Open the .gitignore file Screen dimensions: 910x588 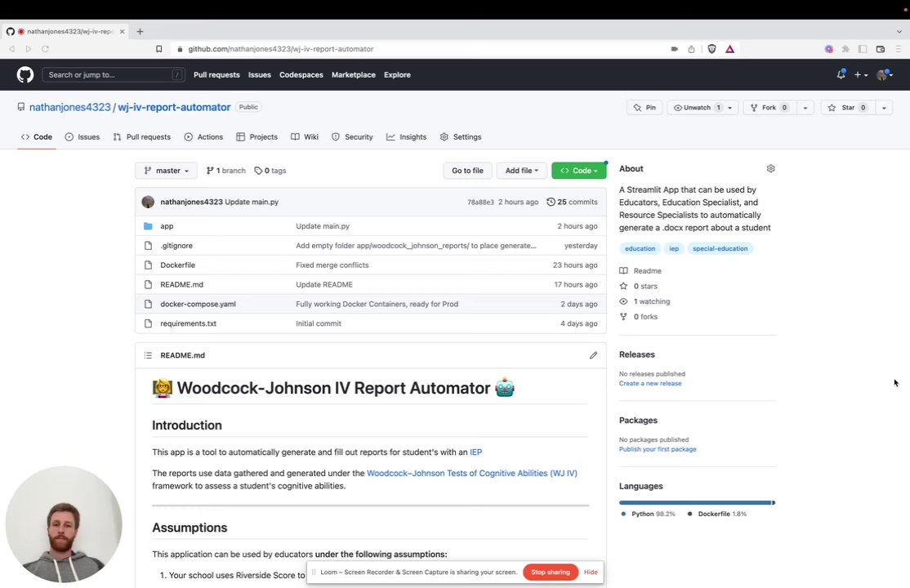tap(176, 246)
